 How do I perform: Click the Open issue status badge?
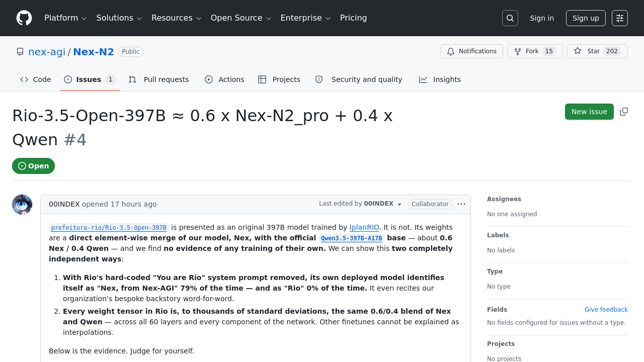[x=33, y=166]
